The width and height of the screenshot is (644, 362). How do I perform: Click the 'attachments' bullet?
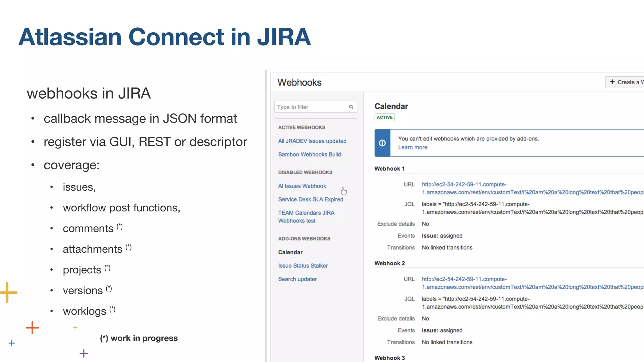point(97,249)
